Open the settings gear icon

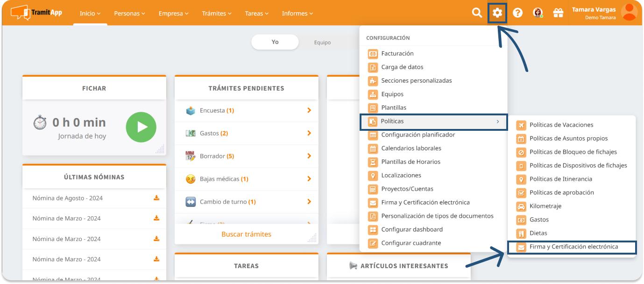click(x=497, y=13)
